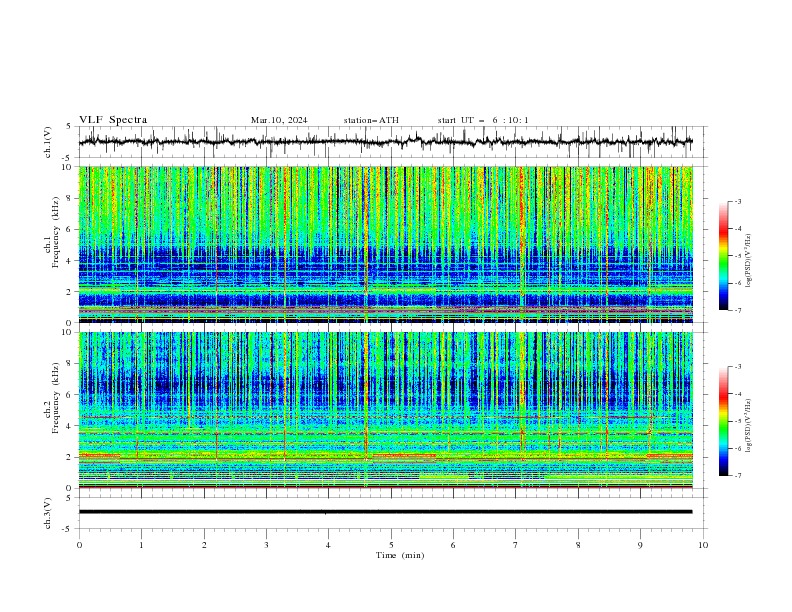Click the "ch.3(V)" waveform axis label

48,513
